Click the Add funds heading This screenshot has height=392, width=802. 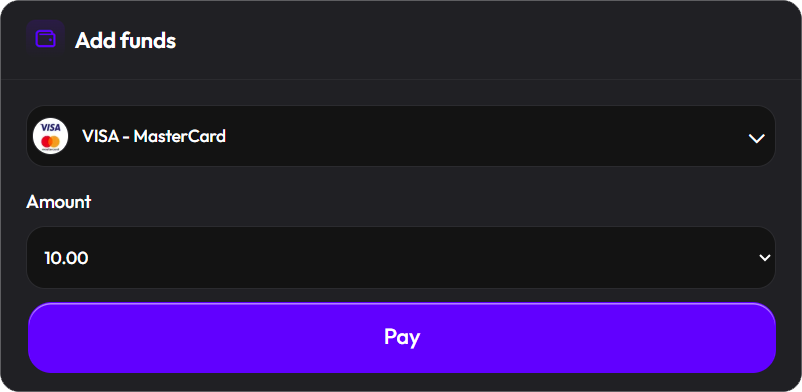click(x=125, y=40)
